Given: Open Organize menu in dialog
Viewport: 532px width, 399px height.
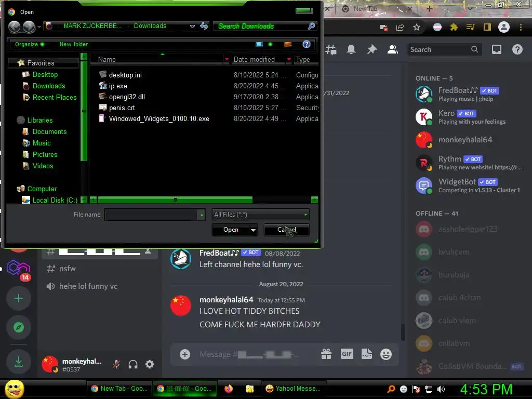Looking at the screenshot, I should (x=30, y=45).
